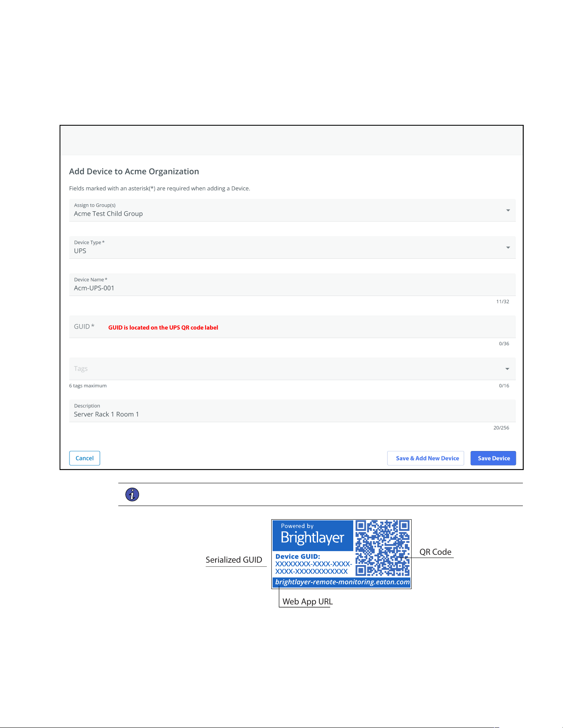This screenshot has width=563, height=728.
Task: Click the Device Name field Acm-UPS-001
Action: pos(292,284)
